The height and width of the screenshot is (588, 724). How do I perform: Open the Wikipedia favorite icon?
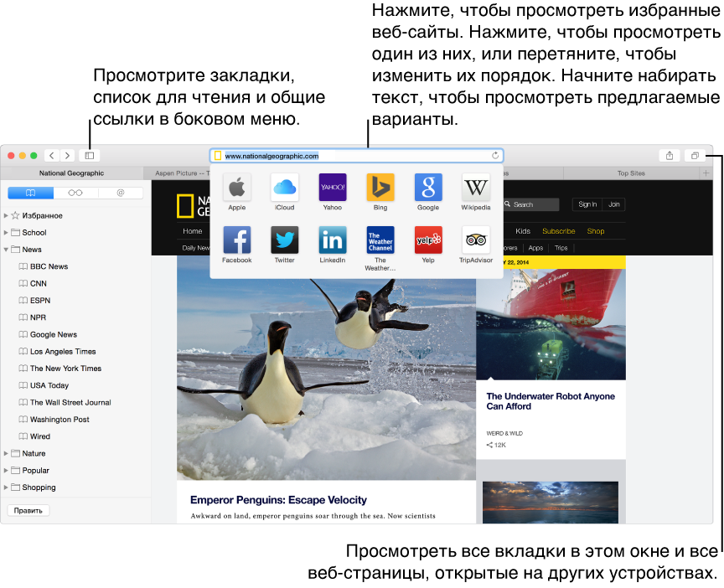476,188
